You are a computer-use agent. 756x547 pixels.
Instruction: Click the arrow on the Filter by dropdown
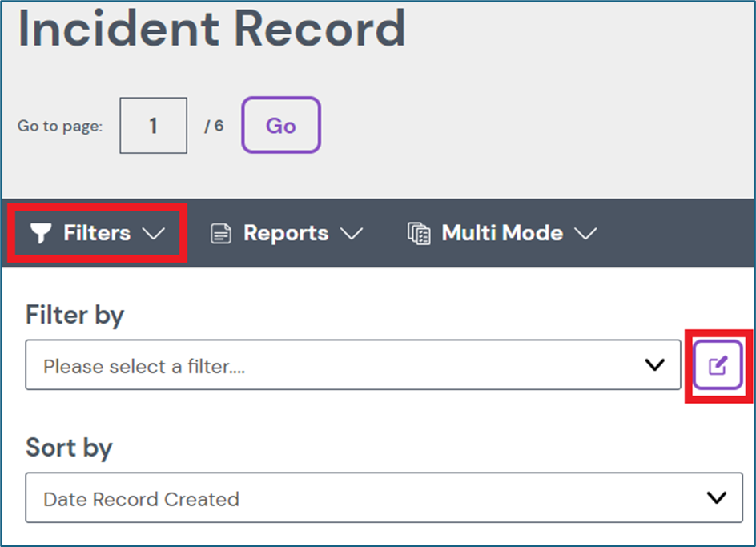coord(655,365)
